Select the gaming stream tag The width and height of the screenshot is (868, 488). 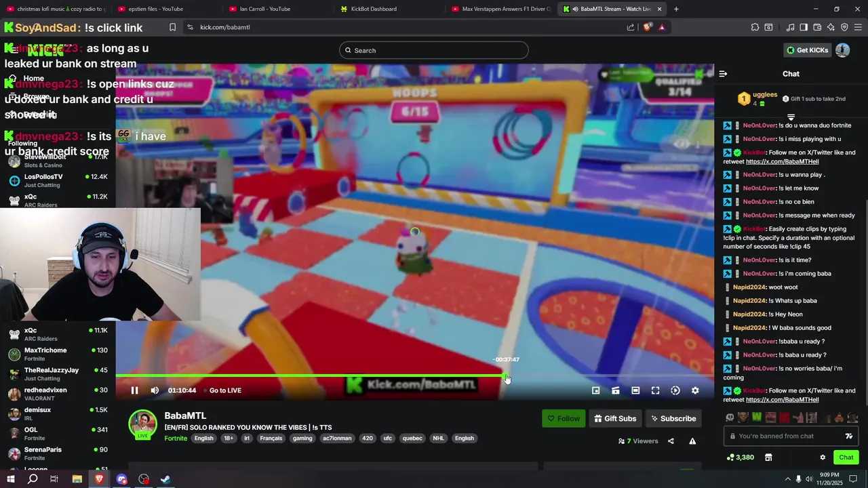click(302, 439)
